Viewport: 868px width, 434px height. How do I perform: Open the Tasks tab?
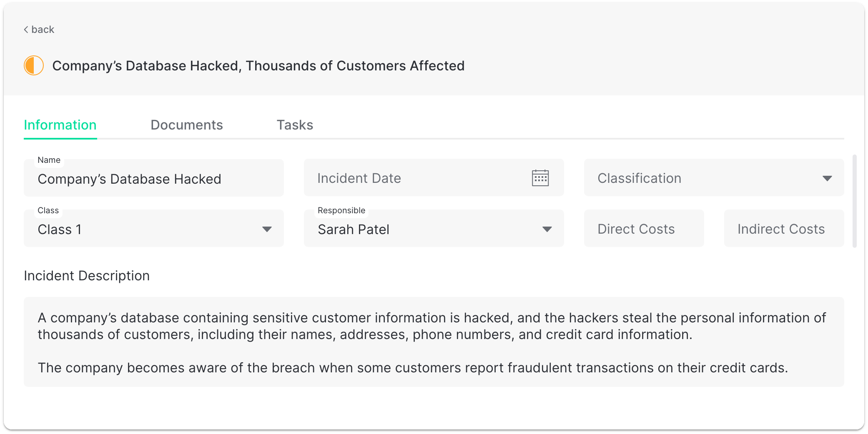point(295,125)
